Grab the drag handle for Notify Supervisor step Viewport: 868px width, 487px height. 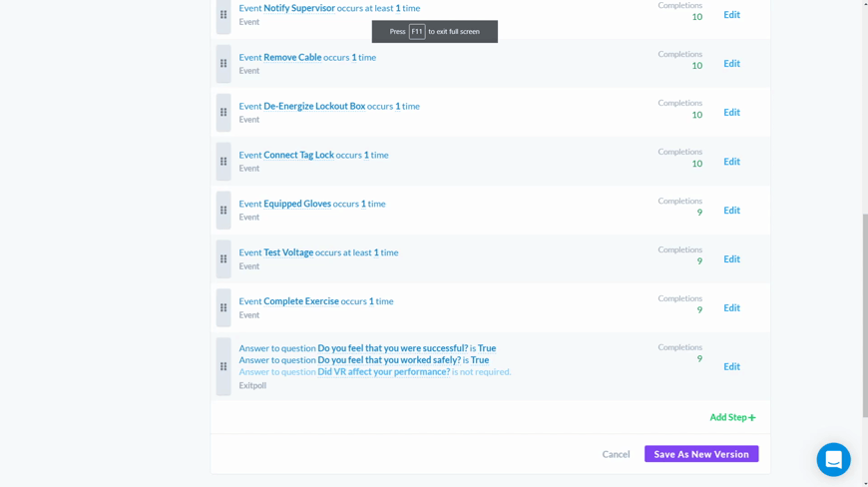coord(223,15)
